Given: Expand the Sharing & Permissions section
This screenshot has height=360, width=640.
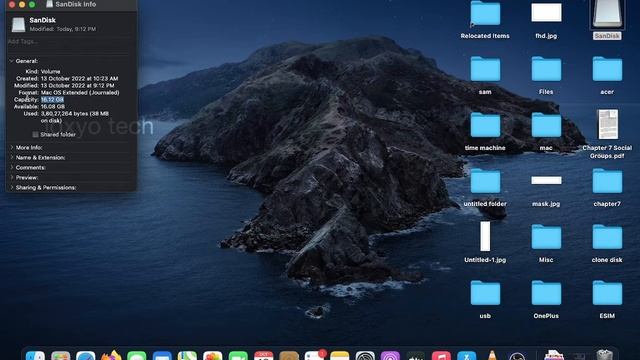Looking at the screenshot, I should click(x=11, y=187).
